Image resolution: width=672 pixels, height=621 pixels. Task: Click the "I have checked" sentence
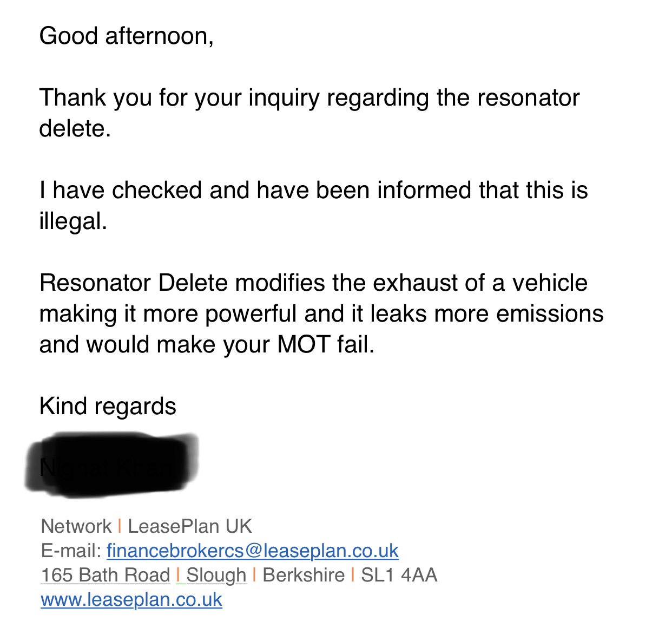coord(314,205)
